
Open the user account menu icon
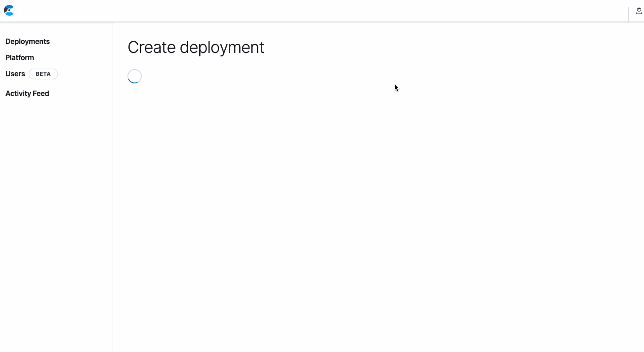tap(639, 11)
